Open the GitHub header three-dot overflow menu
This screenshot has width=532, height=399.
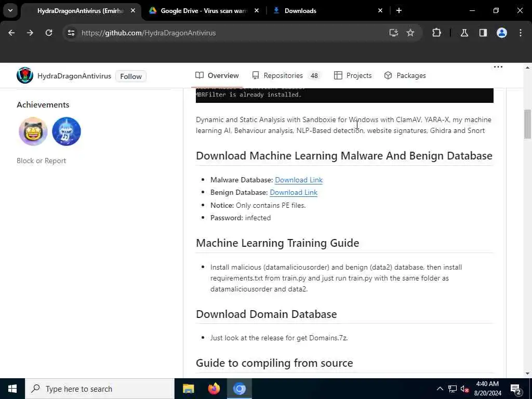point(498,67)
